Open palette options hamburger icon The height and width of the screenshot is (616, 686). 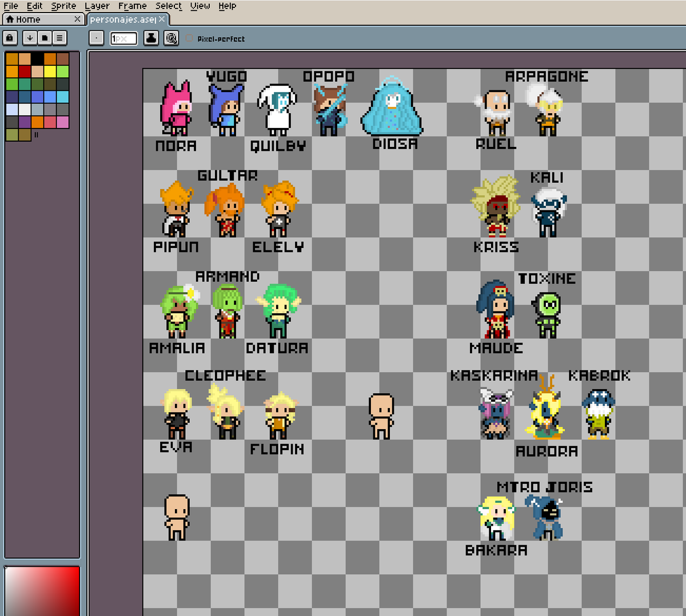(x=59, y=38)
